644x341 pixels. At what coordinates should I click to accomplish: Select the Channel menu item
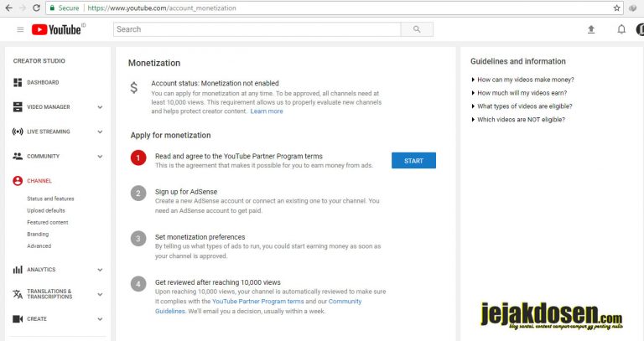pyautogui.click(x=39, y=181)
